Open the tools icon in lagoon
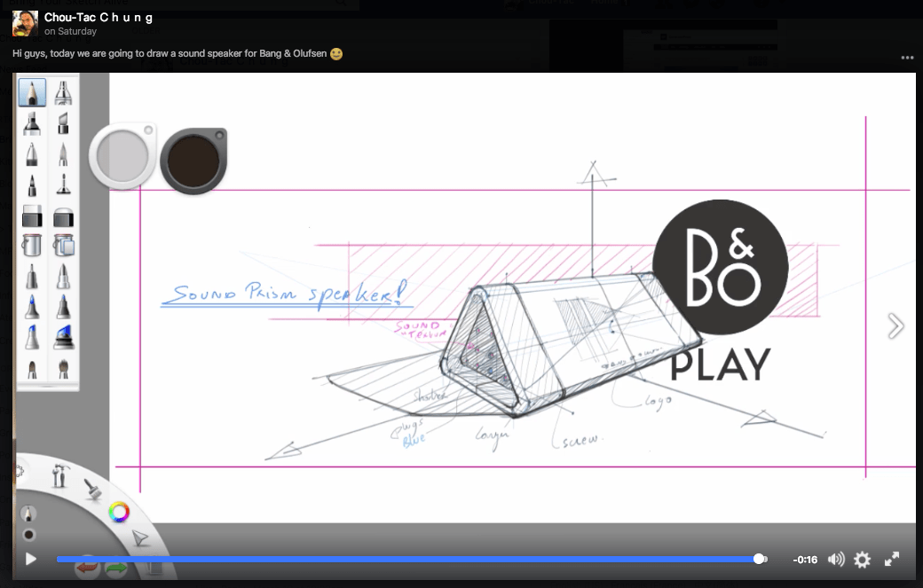The height and width of the screenshot is (588, 923). click(59, 475)
